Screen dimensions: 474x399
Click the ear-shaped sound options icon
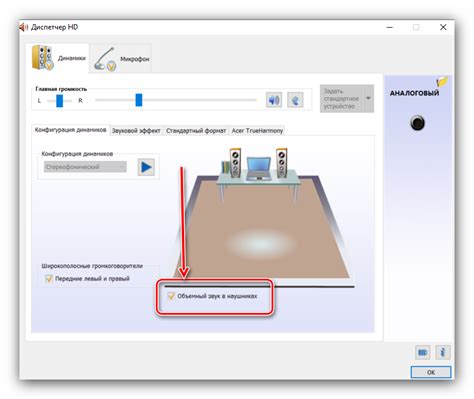click(x=295, y=100)
